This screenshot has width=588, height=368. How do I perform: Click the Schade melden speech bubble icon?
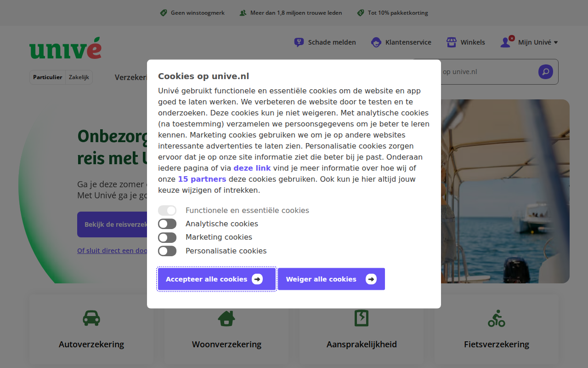click(x=299, y=42)
